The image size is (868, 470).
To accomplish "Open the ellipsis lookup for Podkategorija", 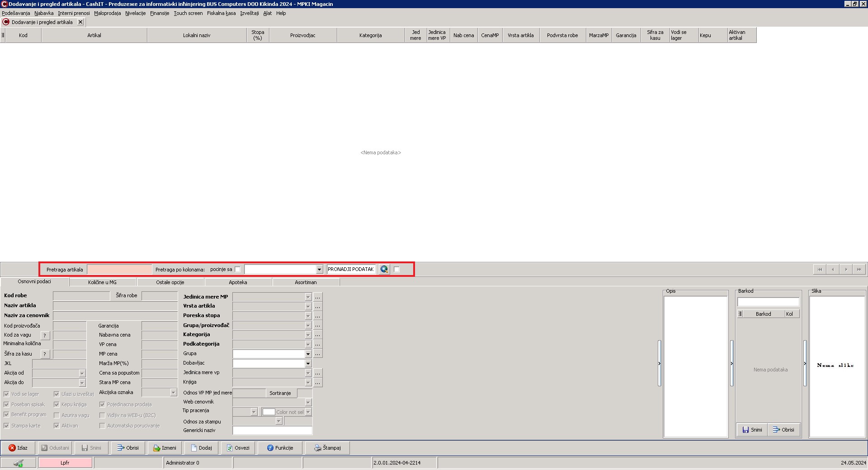I will [318, 345].
